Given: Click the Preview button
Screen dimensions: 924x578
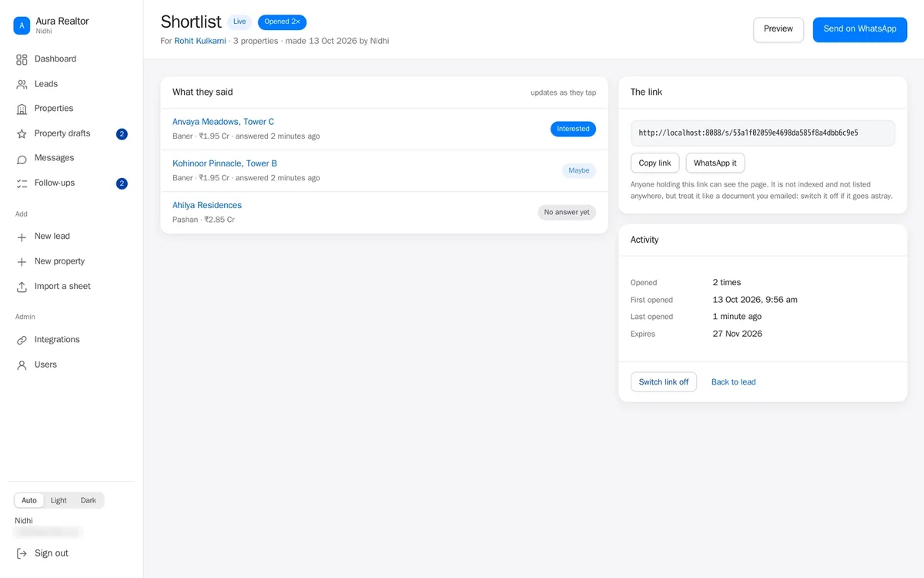Looking at the screenshot, I should click(778, 29).
